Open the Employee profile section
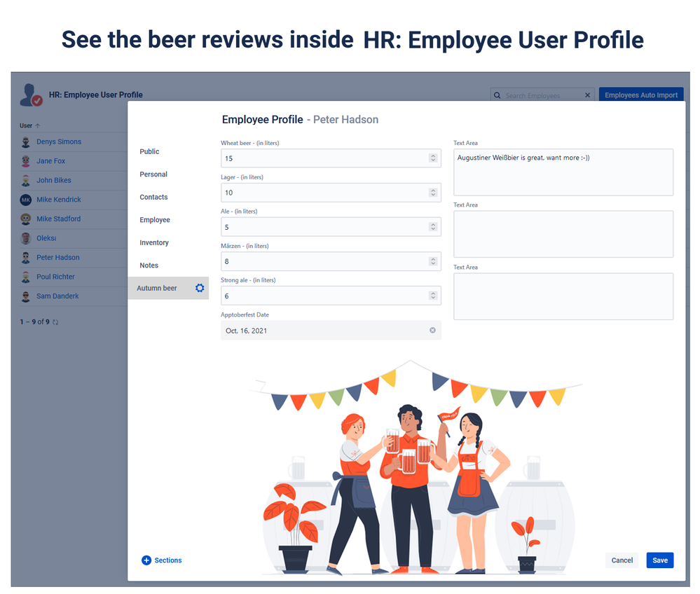 pos(154,219)
